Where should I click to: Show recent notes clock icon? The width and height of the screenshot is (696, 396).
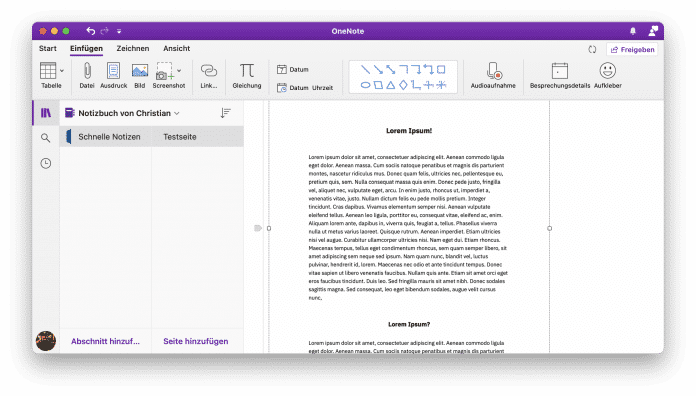[46, 163]
